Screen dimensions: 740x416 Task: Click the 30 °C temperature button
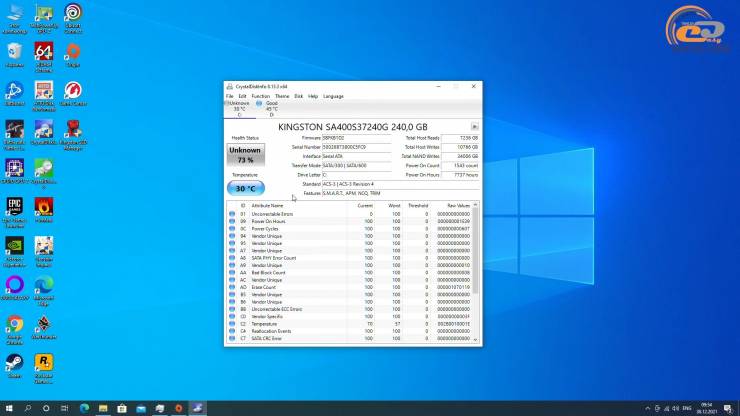(x=246, y=188)
